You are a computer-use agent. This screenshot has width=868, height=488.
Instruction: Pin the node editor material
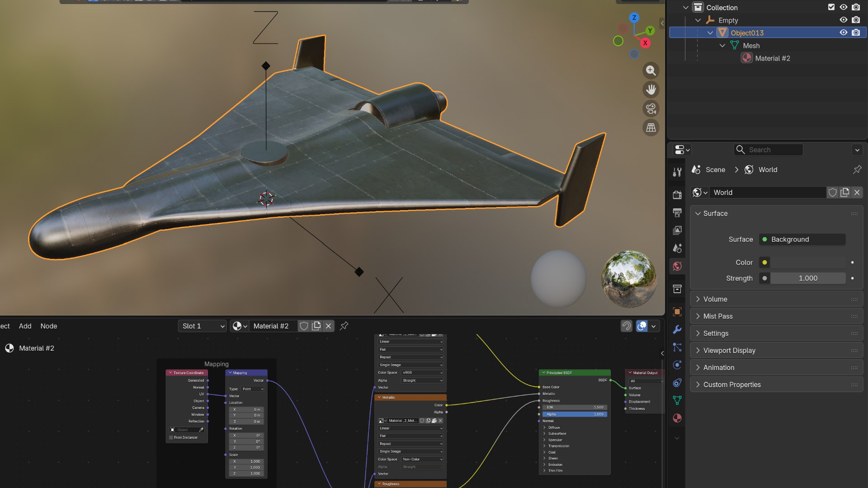(x=344, y=326)
